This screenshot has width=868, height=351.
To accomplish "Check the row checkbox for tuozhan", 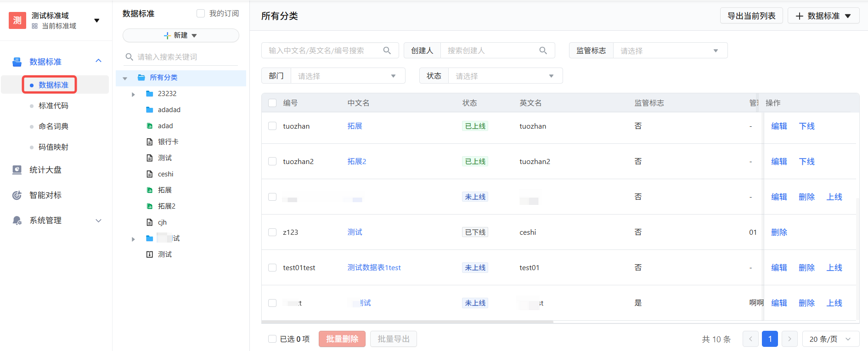I will click(x=272, y=126).
